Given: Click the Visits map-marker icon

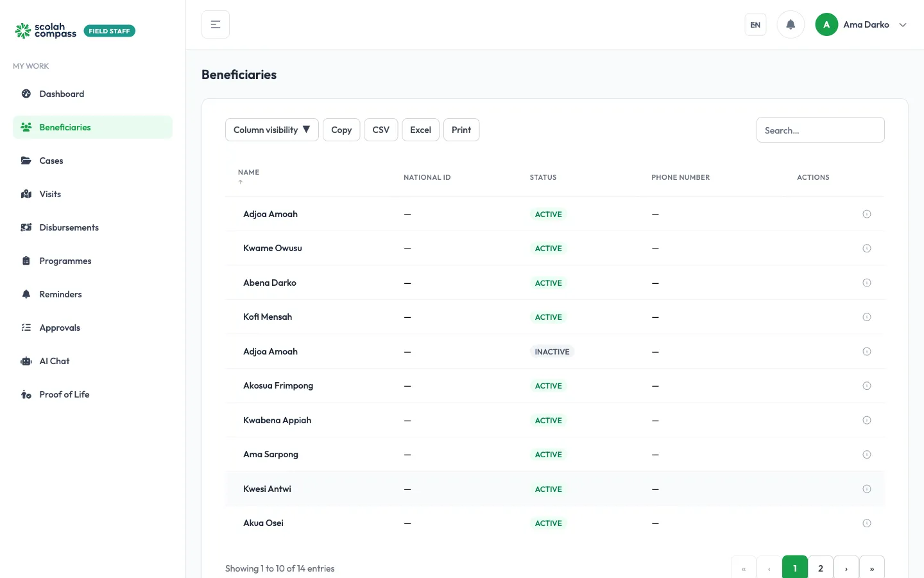Looking at the screenshot, I should click(26, 194).
